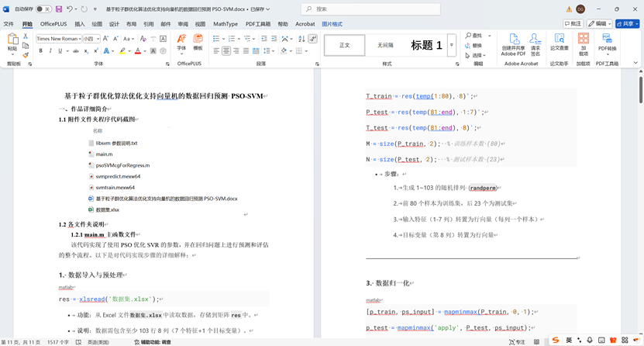Align text right
The width and height of the screenshot is (644, 346).
click(236, 51)
